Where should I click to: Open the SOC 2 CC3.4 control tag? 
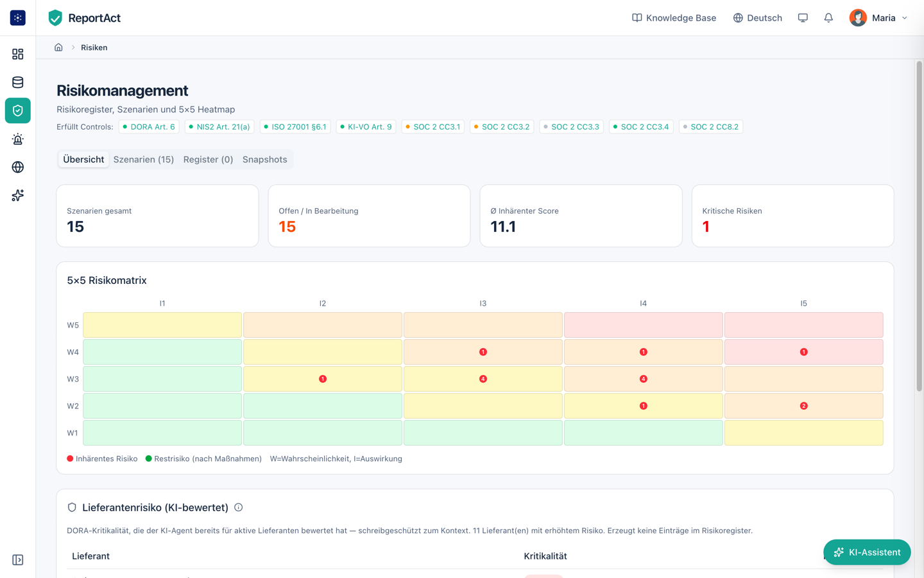pos(641,127)
